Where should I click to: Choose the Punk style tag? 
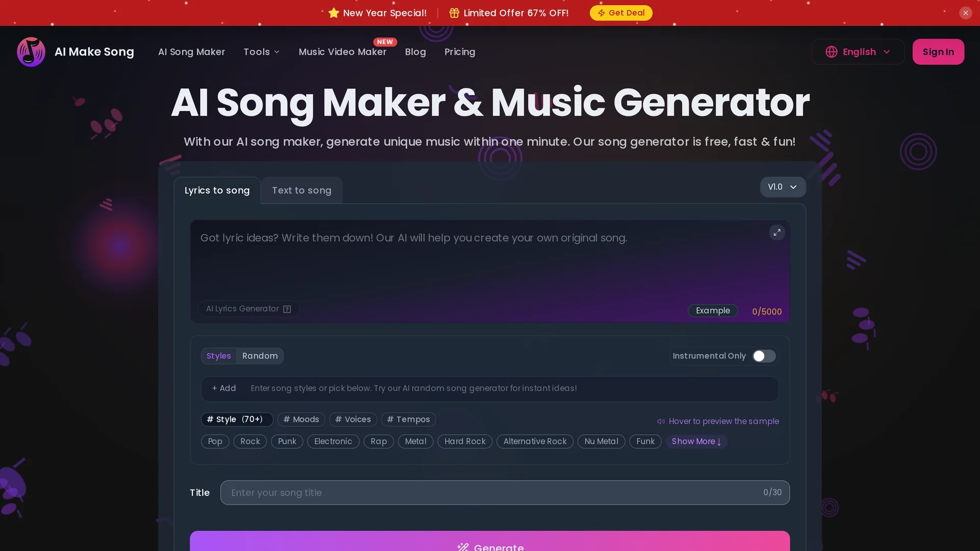point(287,441)
